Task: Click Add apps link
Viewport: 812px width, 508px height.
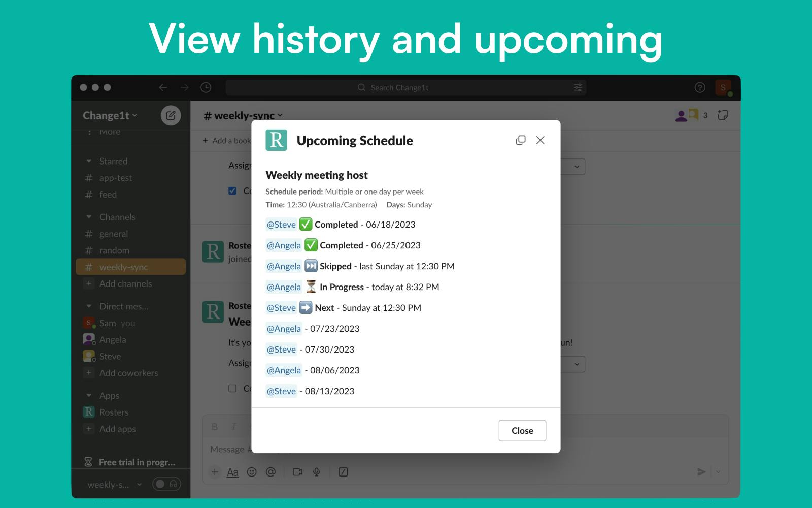Action: click(x=118, y=429)
